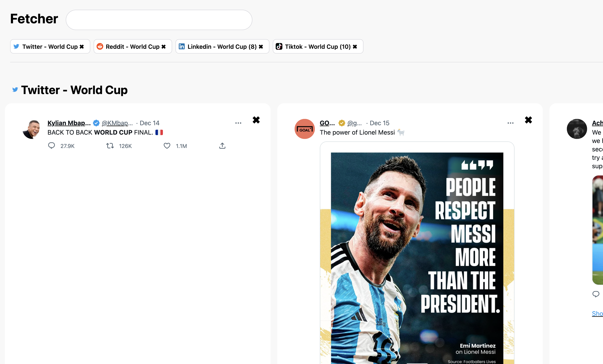Click reply icon on Mbappé tweet
Screen dimensions: 603x364
(51, 146)
